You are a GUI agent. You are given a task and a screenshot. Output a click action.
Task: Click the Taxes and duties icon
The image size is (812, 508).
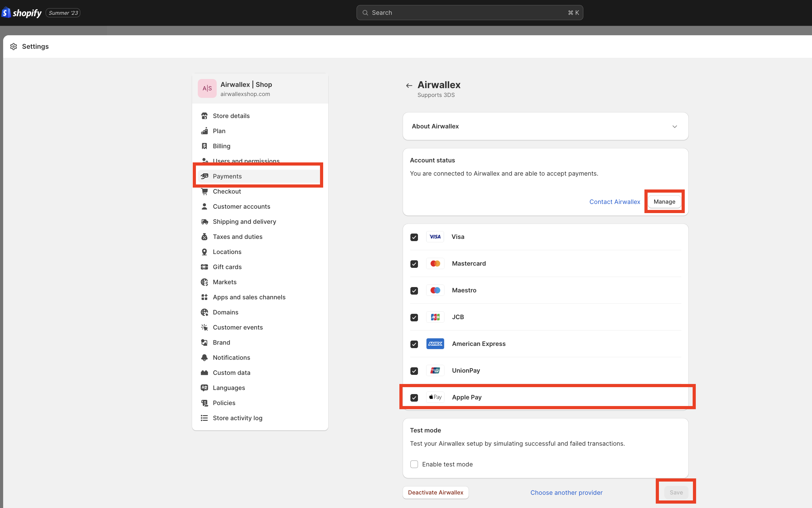204,237
